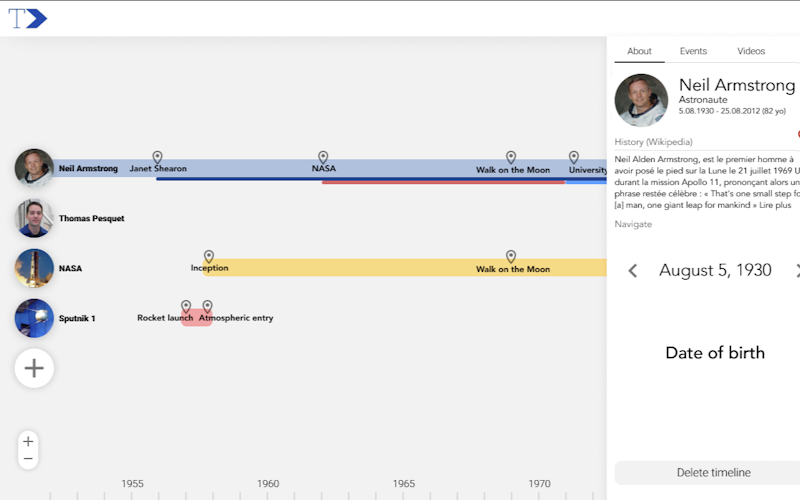
Task: Open NASA Inception event marker
Action: (x=209, y=256)
